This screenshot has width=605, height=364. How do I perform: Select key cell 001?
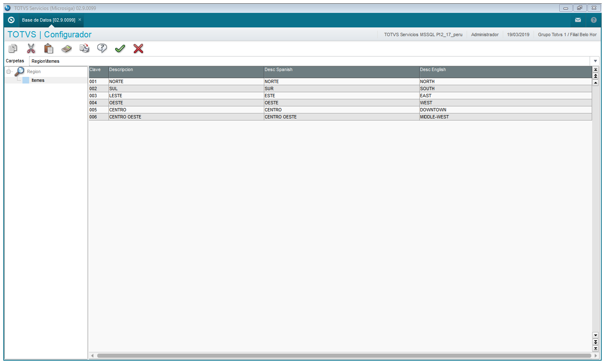pyautogui.click(x=98, y=81)
